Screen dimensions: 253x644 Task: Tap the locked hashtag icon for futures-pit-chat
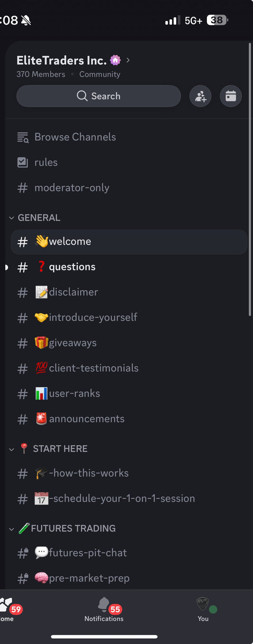click(23, 553)
